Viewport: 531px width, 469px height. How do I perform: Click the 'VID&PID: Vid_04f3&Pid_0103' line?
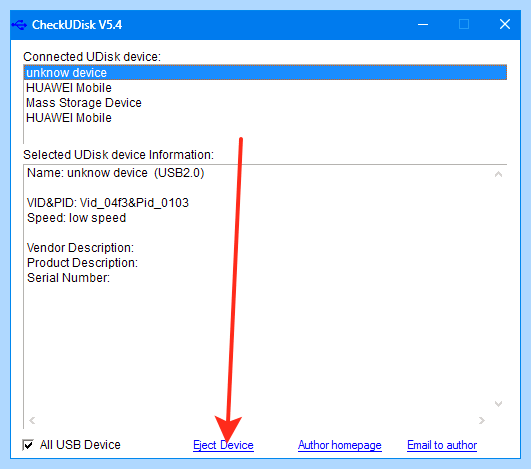pos(108,203)
